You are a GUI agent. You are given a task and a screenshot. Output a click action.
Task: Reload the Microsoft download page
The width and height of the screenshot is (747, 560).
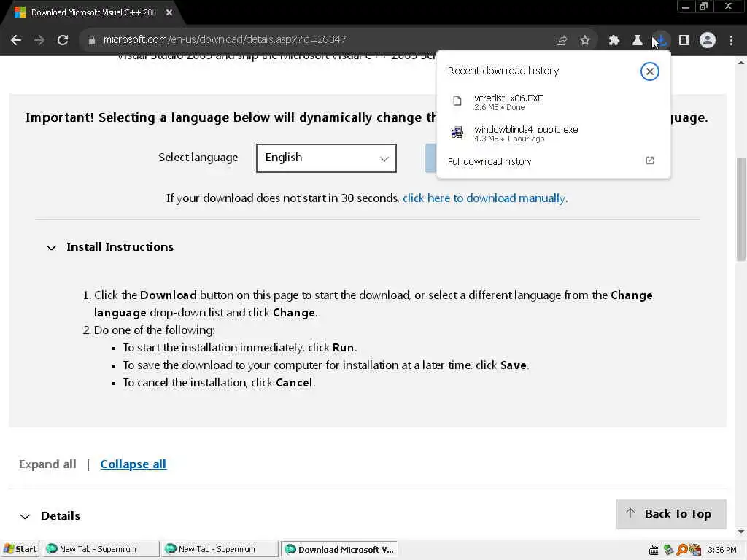63,40
